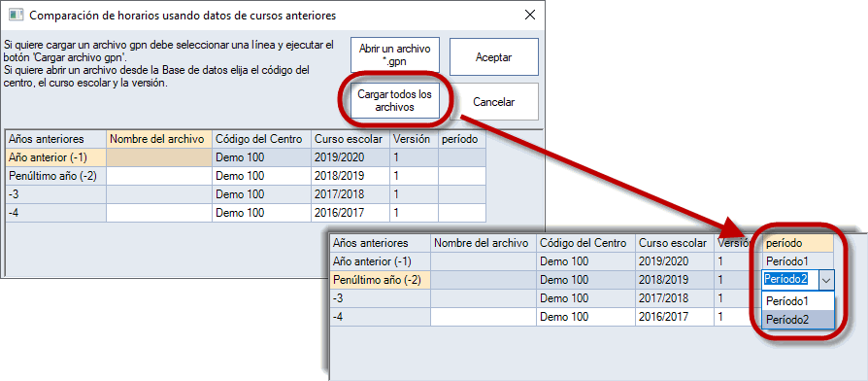Click the Aceptar button
The width and height of the screenshot is (868, 381).
(493, 57)
